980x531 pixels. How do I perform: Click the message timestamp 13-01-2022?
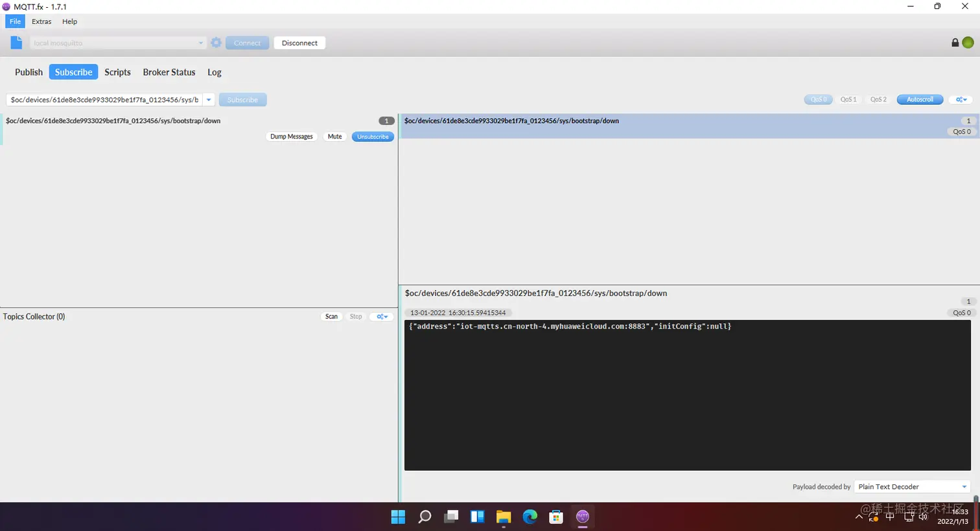[x=458, y=313]
